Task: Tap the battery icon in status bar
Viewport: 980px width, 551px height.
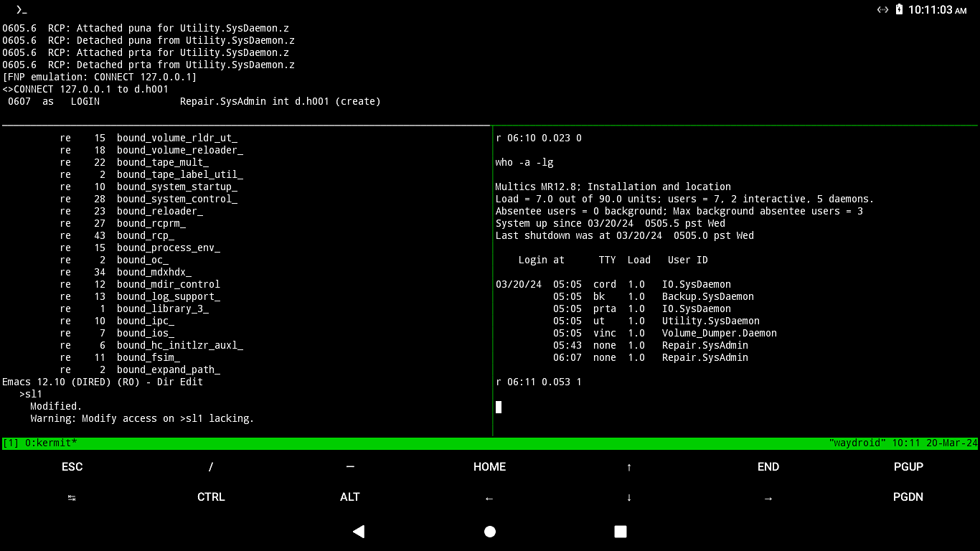Action: pyautogui.click(x=899, y=10)
